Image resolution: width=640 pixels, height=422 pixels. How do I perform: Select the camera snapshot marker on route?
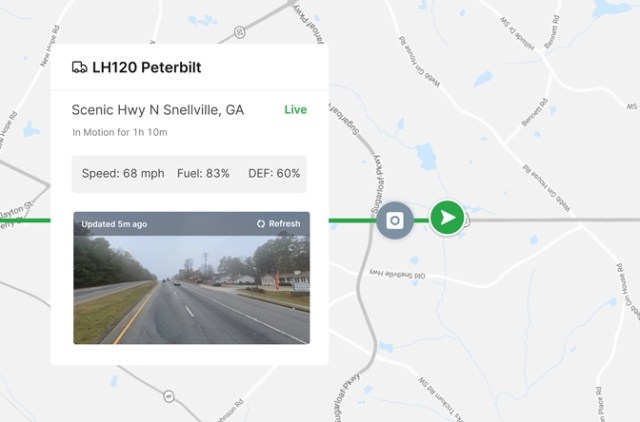395,220
